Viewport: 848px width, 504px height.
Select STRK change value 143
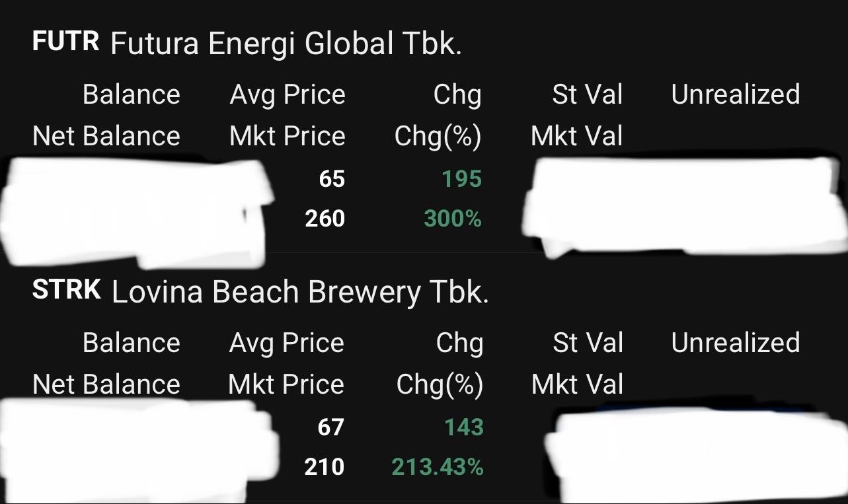coord(464,427)
